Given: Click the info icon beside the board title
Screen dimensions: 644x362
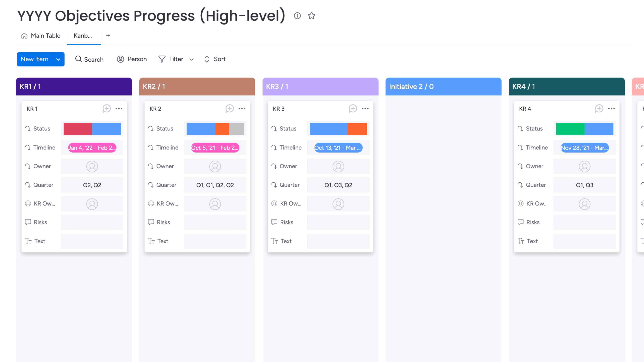Looking at the screenshot, I should pyautogui.click(x=298, y=16).
